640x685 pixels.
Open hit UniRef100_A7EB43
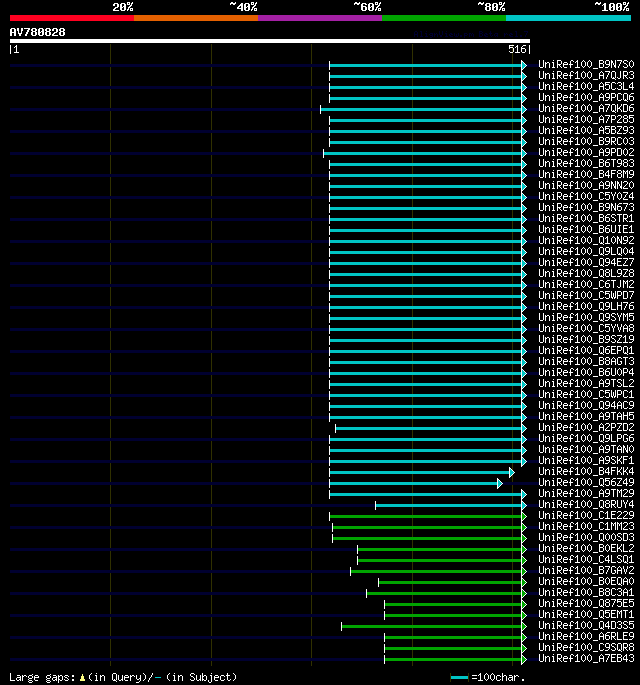586,658
